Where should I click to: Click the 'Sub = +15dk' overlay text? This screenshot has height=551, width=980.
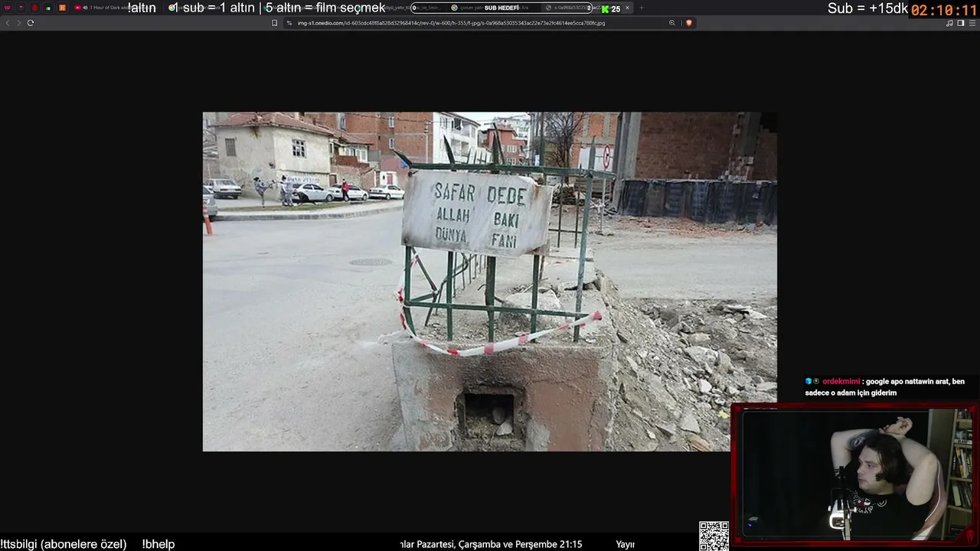867,8
